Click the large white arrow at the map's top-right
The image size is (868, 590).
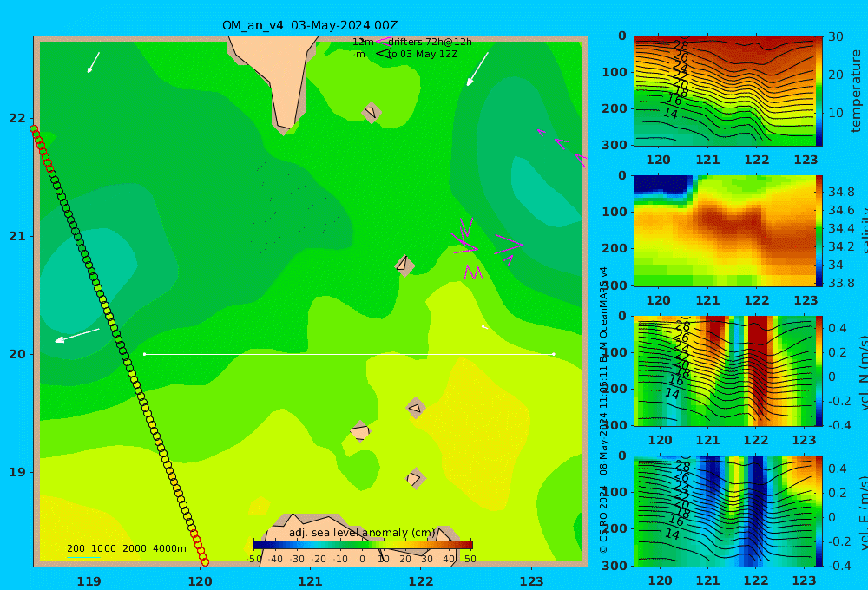(x=477, y=69)
